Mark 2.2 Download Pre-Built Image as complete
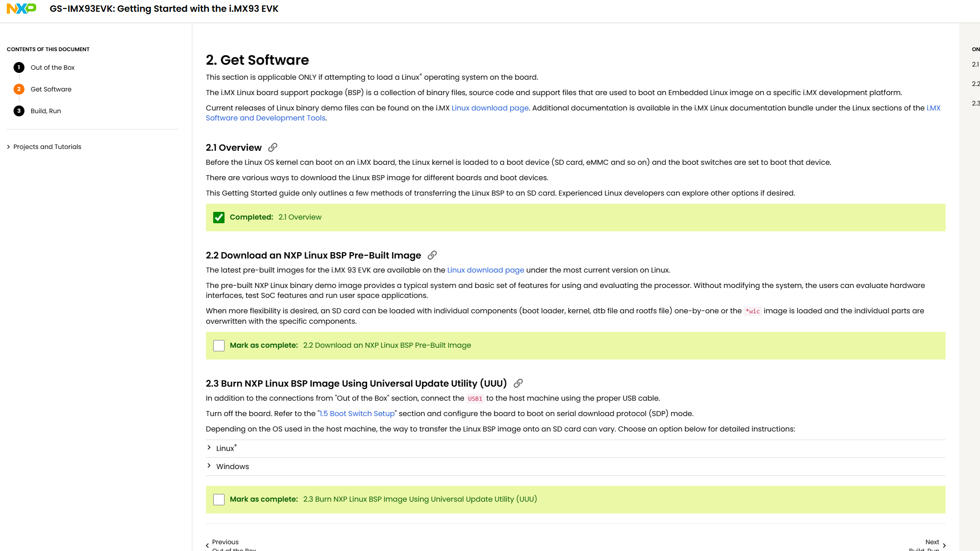Viewport: 980px width, 551px height. coord(219,346)
